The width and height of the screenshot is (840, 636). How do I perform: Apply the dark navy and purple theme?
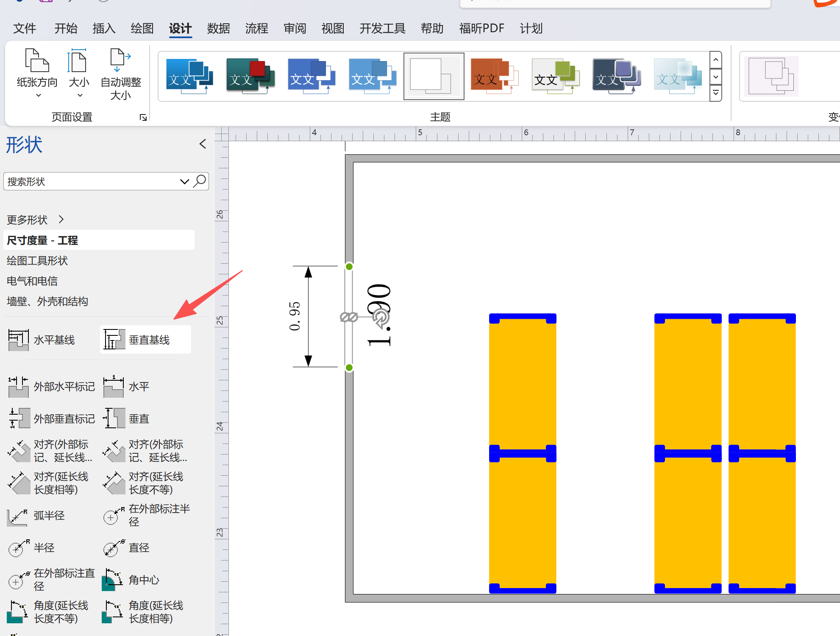pos(616,76)
